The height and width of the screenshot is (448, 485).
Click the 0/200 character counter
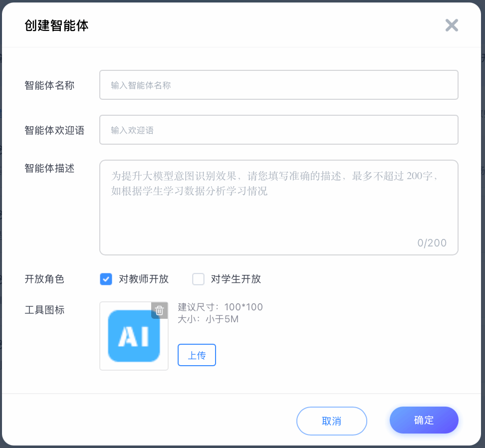[432, 243]
